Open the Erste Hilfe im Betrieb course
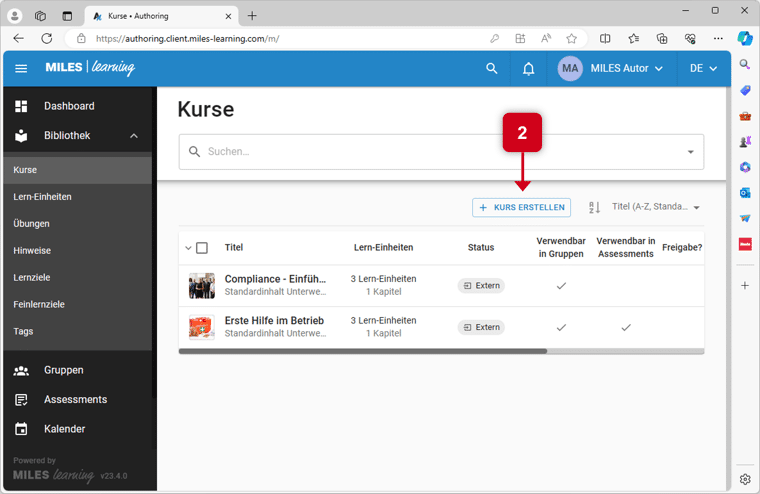The width and height of the screenshot is (760, 494). point(274,320)
